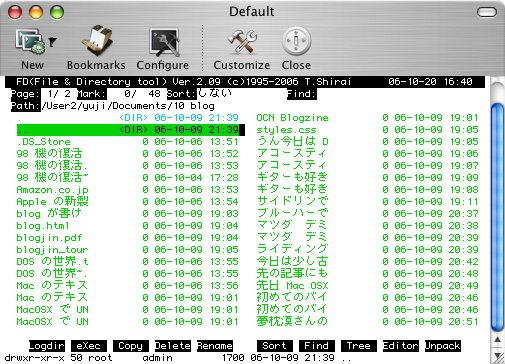Click the Find function key label
Viewport: 505px width, 364px height.
point(317,346)
